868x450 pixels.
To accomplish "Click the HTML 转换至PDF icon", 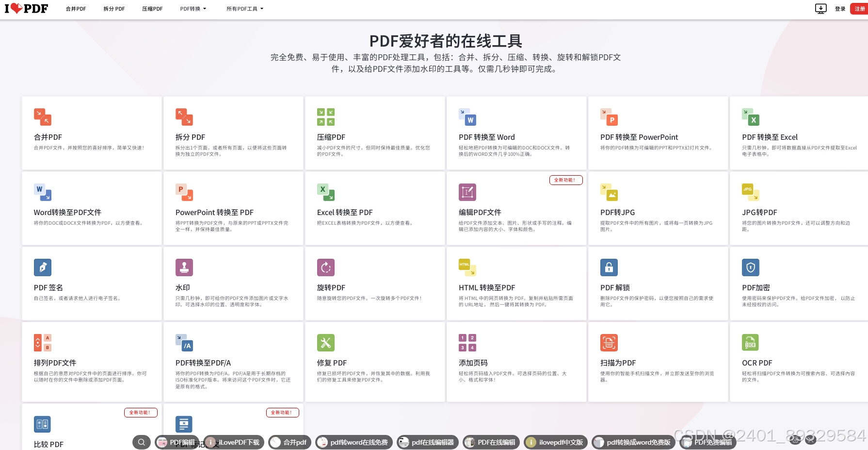I will point(467,267).
